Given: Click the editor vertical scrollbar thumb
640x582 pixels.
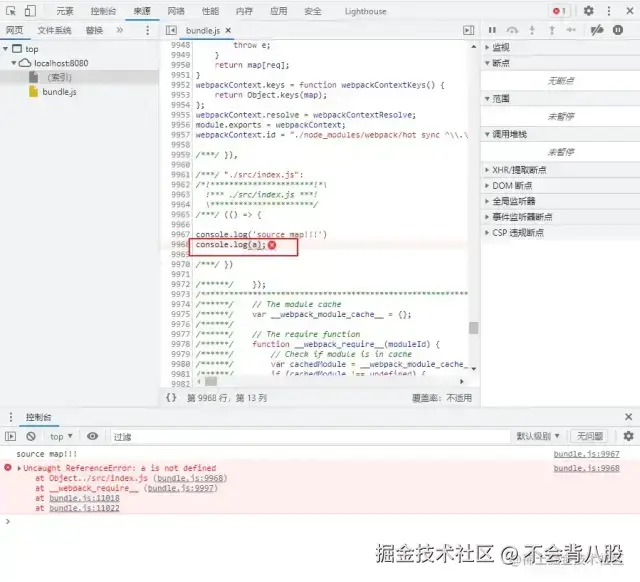Looking at the screenshot, I should coord(473,328).
